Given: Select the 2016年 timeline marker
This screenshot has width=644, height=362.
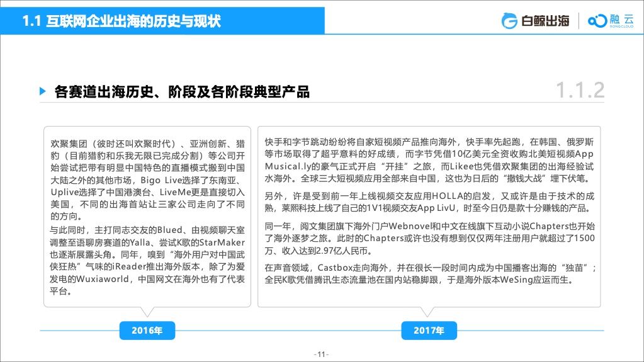Looking at the screenshot, I should 147,331.
